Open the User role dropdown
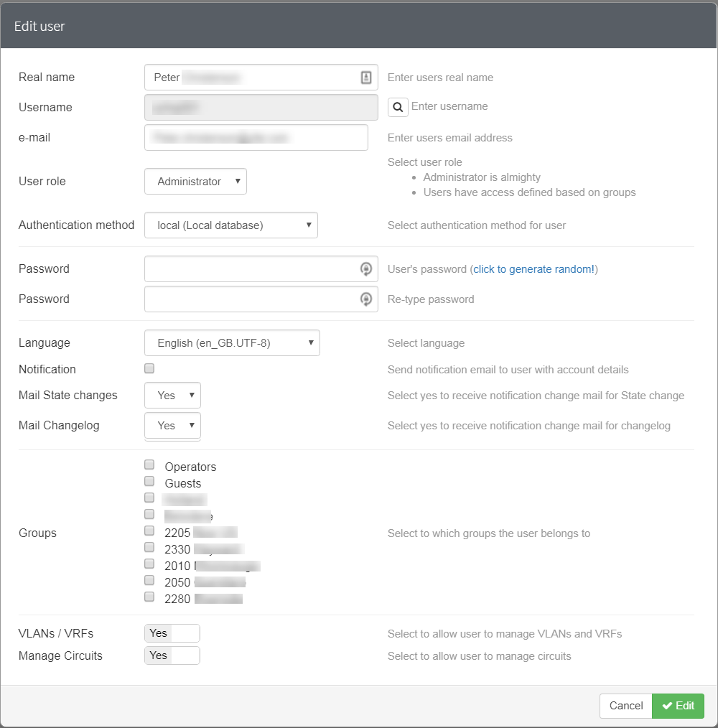 pos(194,181)
